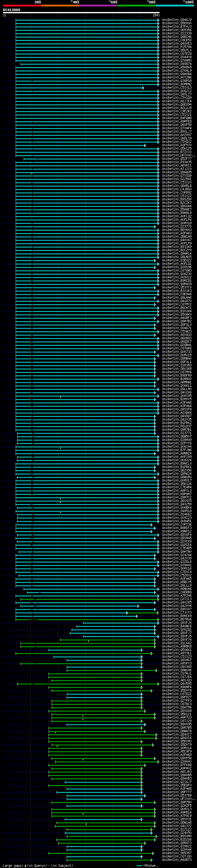The width and height of the screenshot is (197, 868).
Task: Open hit UniRef100_Q38PG8
Action: point(177,81)
